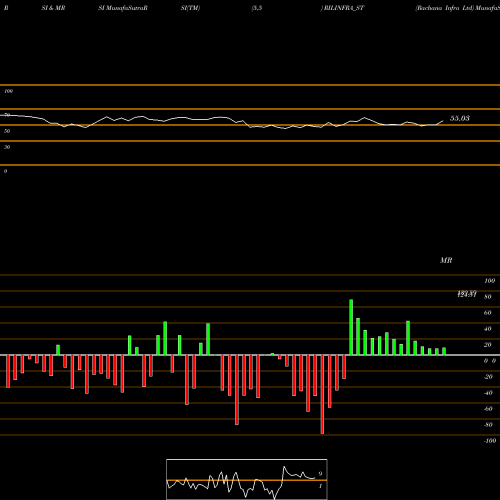Click the 'BILINFRA_ST' symbol text

(344, 8)
